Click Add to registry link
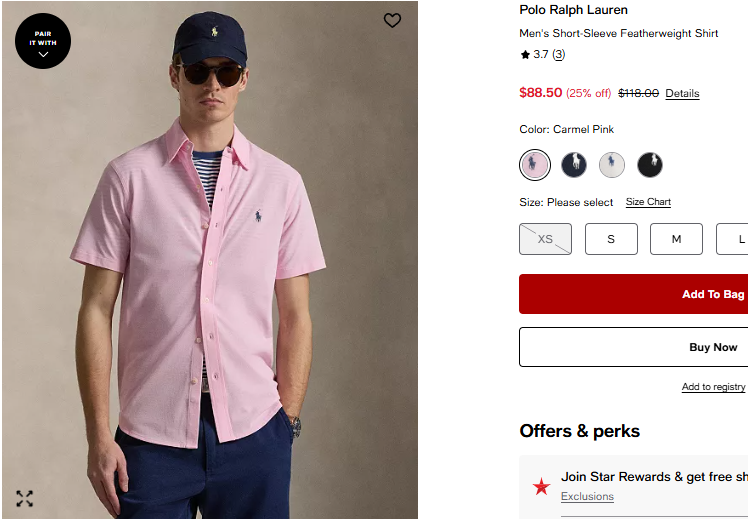 click(x=713, y=387)
